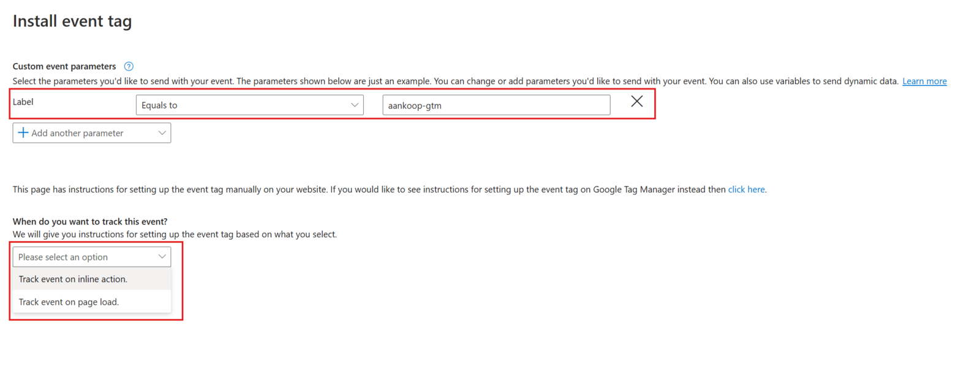Expand the Equals to dropdown chevron
980x366 pixels.
coord(355,105)
